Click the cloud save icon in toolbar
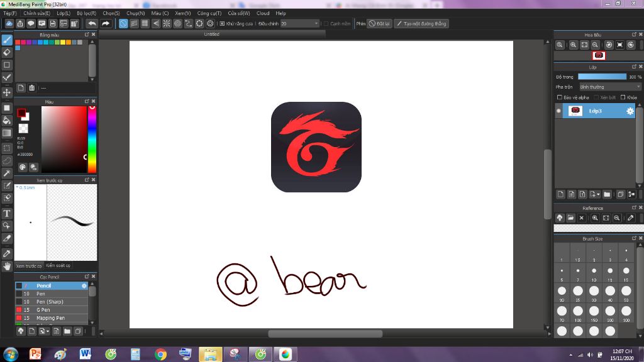Screen dimensions: 644x362 (9, 23)
